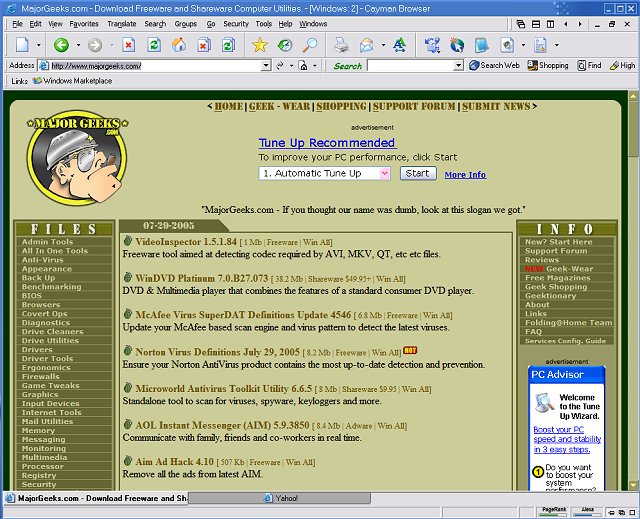This screenshot has width=640, height=519.
Task: Stop loading all windows
Action: (x=204, y=45)
